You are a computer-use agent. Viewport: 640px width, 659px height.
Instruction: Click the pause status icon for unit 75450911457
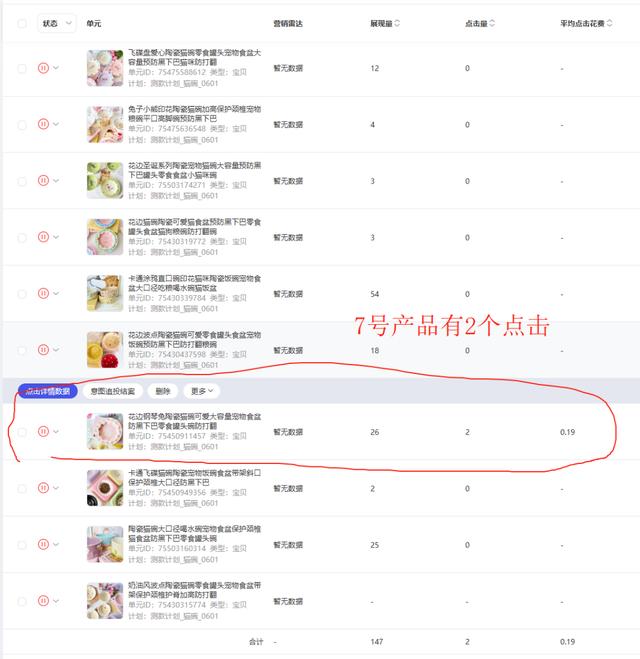(43, 431)
